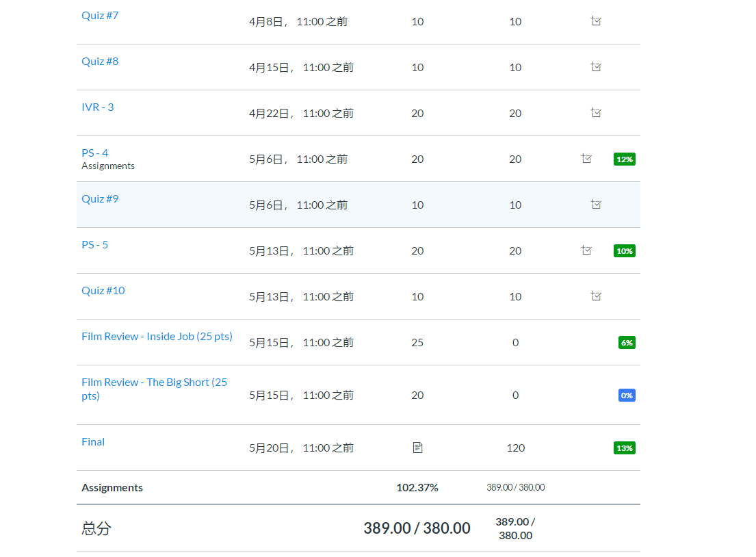Open score details icon for Quiz #8
The width and height of the screenshot is (756, 557).
tap(596, 67)
